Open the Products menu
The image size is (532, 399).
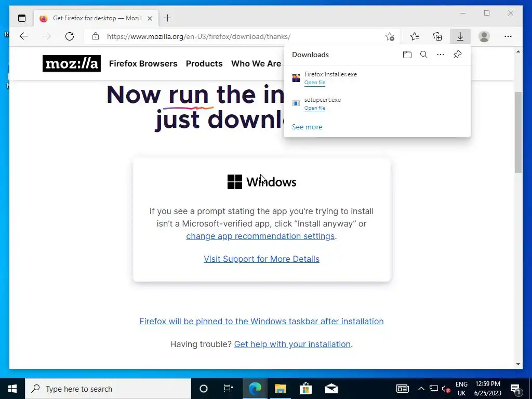pos(204,63)
